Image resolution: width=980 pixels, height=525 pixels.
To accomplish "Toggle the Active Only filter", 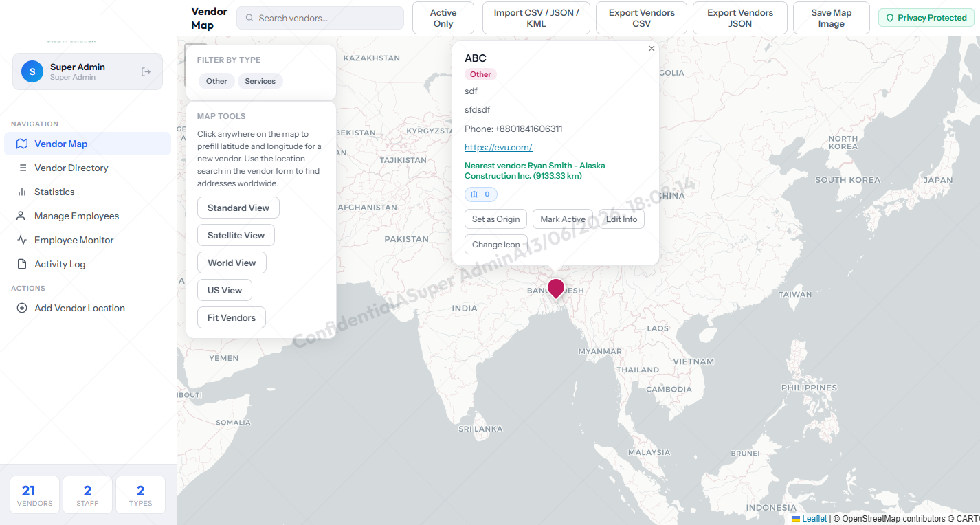I will click(x=443, y=18).
